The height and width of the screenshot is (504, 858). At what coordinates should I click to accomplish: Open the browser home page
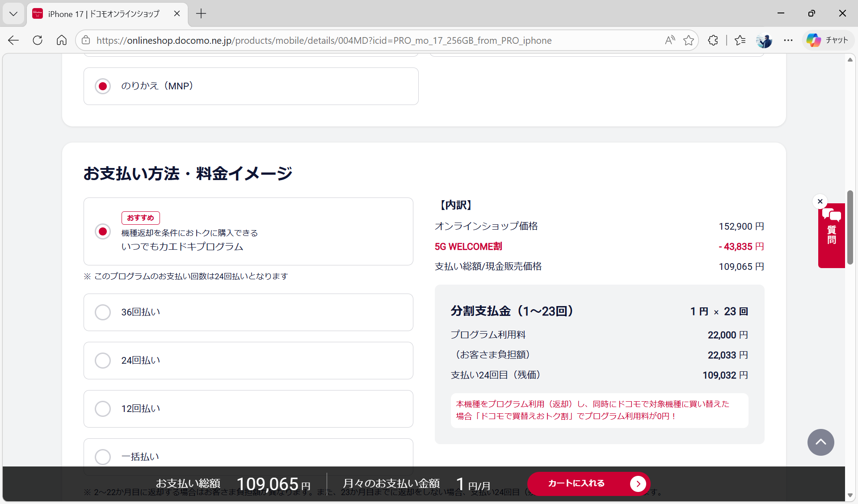61,40
